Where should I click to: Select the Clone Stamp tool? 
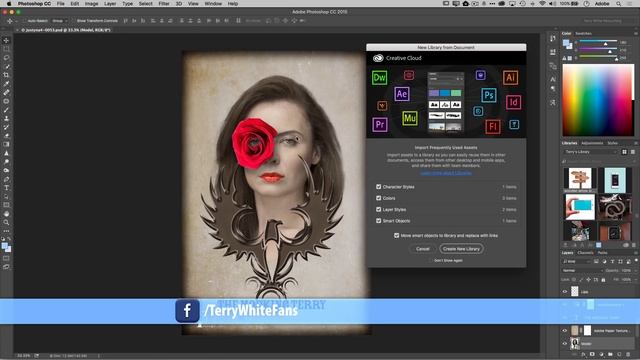[x=6, y=118]
